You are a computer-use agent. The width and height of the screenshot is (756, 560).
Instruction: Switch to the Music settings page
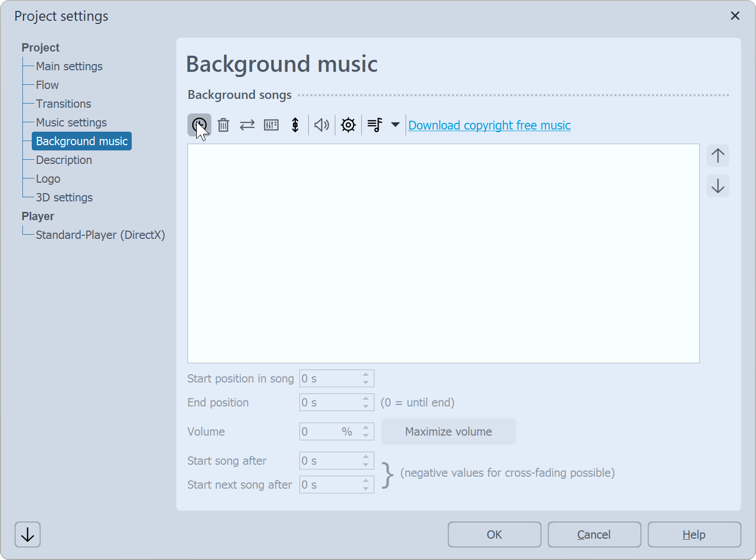[71, 122]
